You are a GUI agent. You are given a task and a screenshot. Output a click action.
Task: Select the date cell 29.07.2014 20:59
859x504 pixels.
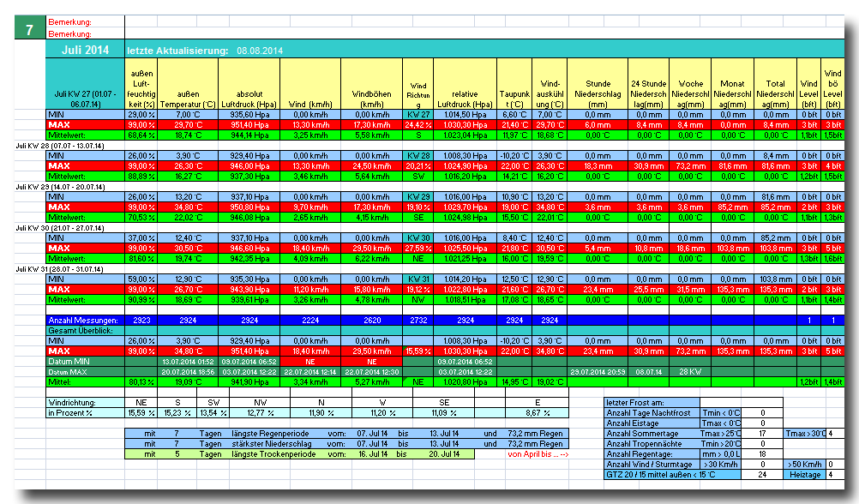[598, 372]
